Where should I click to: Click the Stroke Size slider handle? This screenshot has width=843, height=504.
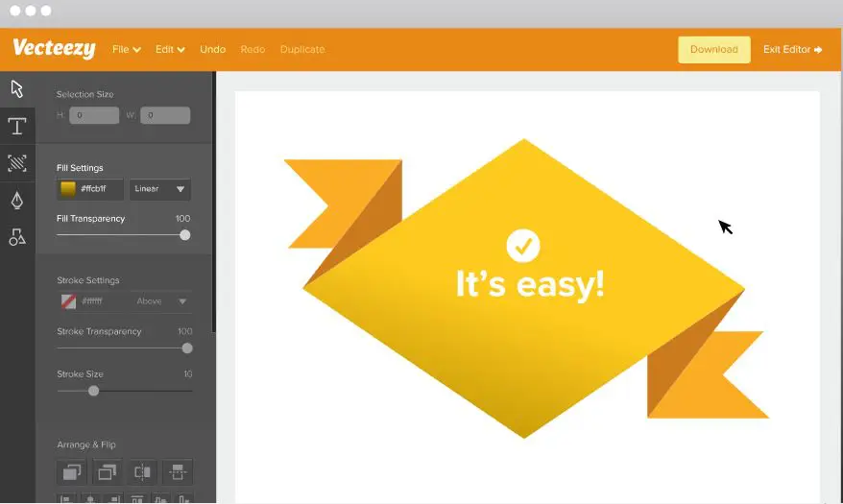click(x=93, y=391)
